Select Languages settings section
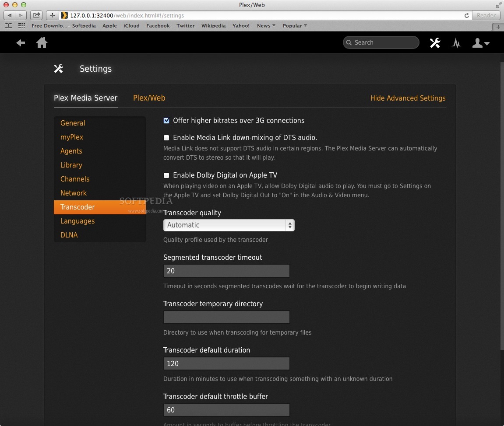The image size is (504, 426). pyautogui.click(x=100, y=221)
